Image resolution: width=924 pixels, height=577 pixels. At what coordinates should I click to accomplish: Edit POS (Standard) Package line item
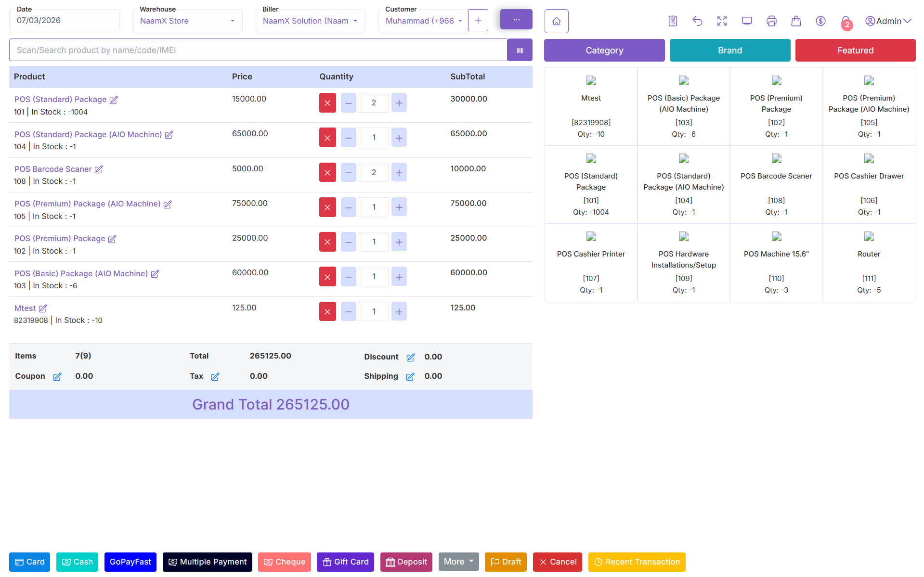click(114, 100)
